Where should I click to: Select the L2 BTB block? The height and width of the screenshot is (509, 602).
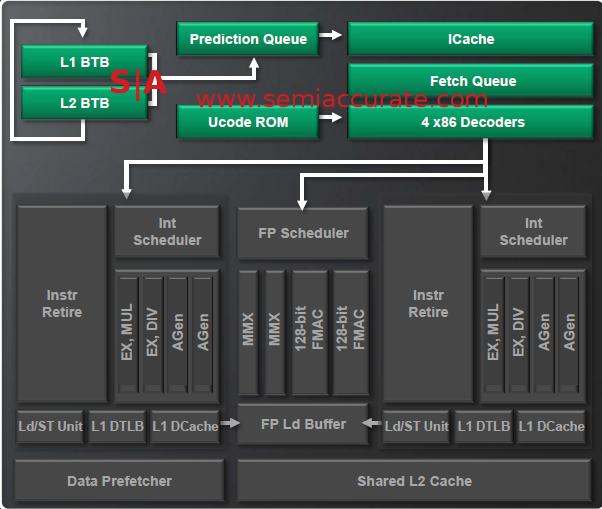pyautogui.click(x=84, y=103)
